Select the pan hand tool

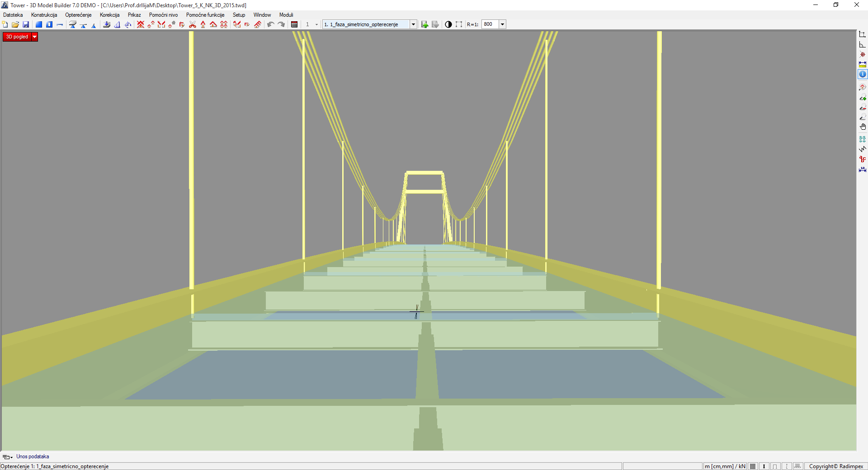click(x=863, y=127)
